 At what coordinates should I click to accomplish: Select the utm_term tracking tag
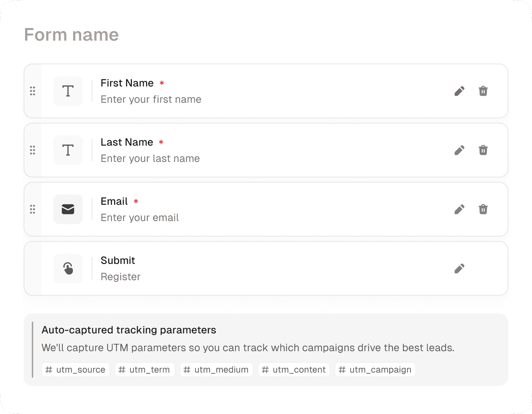click(144, 370)
